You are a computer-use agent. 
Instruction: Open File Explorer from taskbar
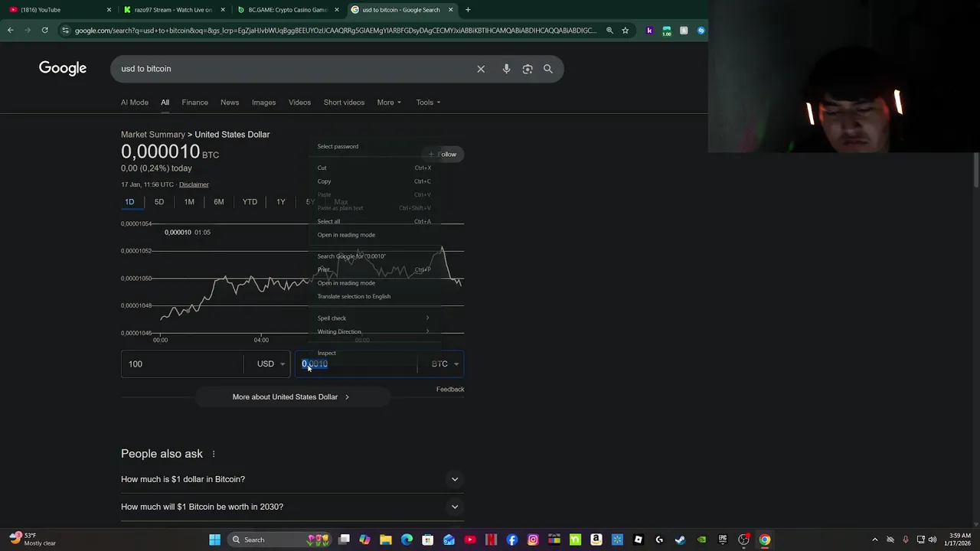[386, 540]
